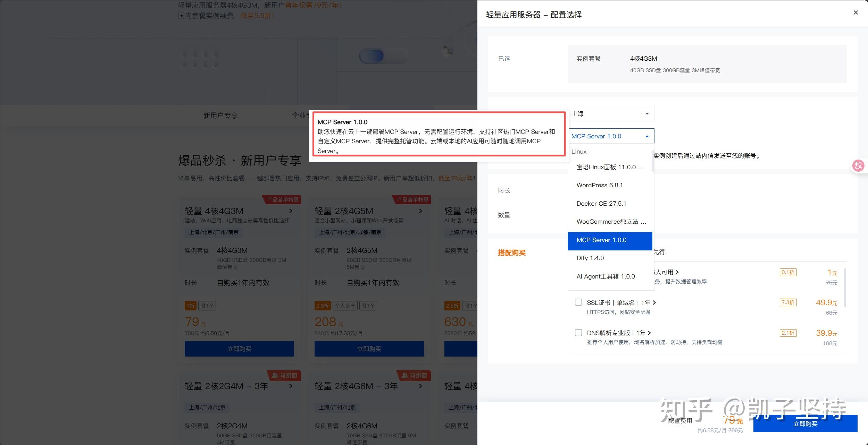
Task: Expand SSL证书 addon details chevron
Action: [655, 302]
